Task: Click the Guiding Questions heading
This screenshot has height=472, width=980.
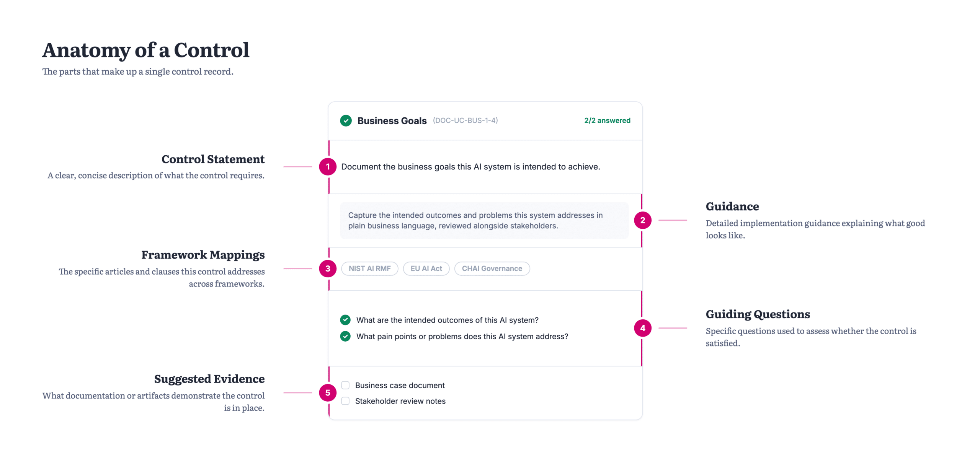Action: (x=757, y=314)
